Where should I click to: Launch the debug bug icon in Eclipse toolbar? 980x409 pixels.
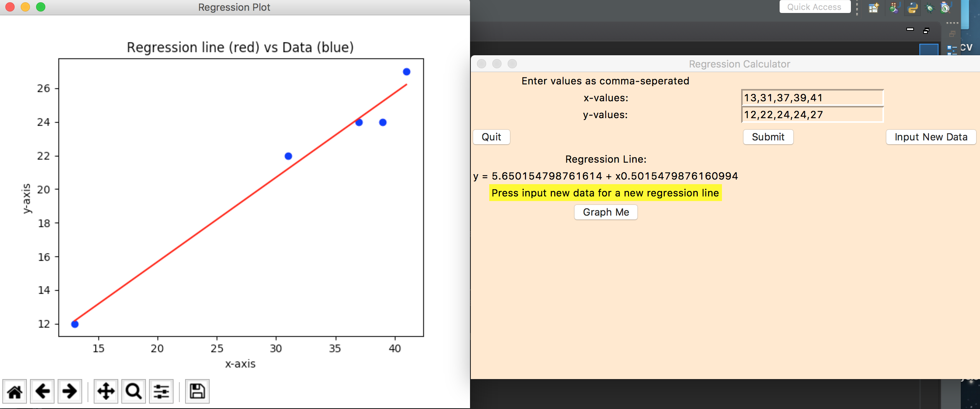(x=929, y=8)
